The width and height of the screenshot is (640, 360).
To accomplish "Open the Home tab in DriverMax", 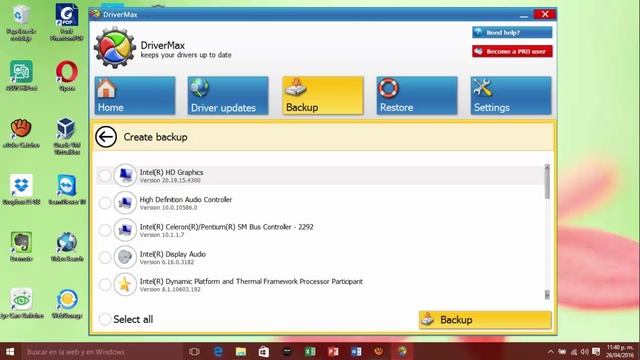I will (135, 96).
